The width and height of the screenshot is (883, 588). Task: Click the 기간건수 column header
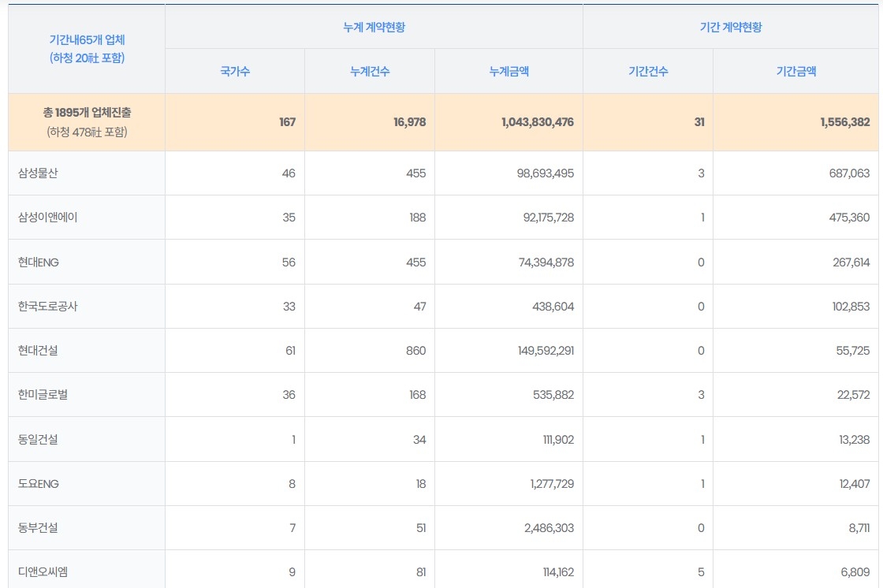point(648,72)
